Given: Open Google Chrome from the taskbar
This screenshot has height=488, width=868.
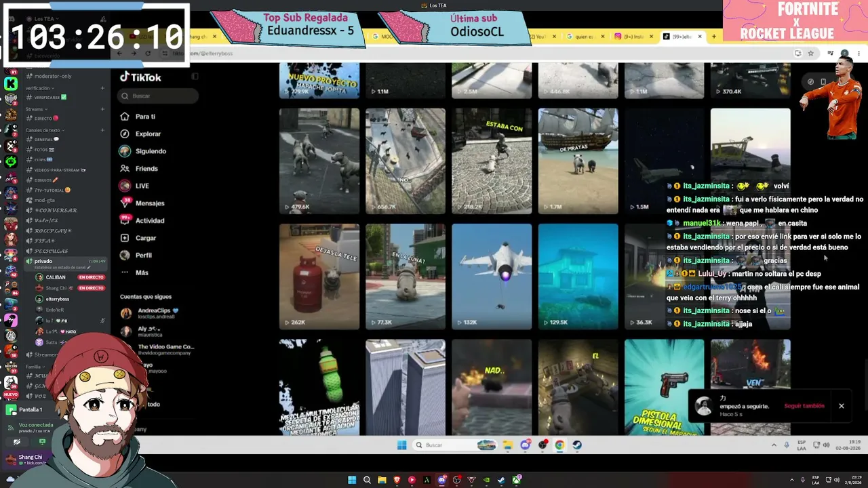Looking at the screenshot, I should tap(559, 445).
